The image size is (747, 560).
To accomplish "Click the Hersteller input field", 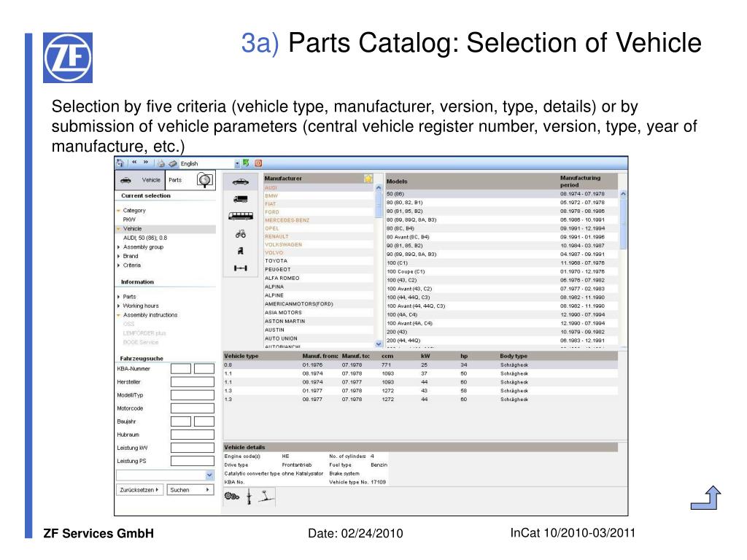I will coord(193,382).
